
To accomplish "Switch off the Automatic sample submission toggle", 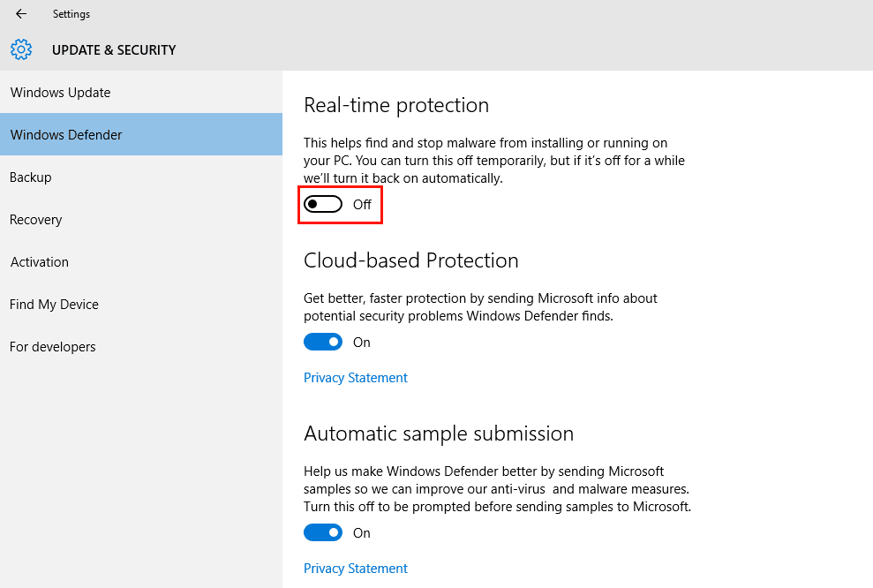I will [x=323, y=533].
